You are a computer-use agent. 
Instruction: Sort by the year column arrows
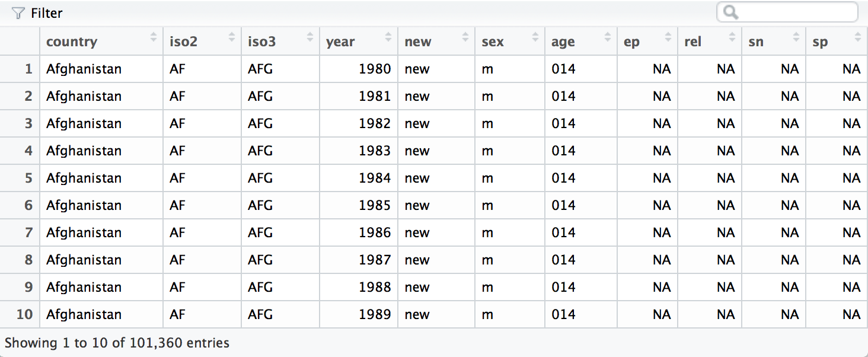coord(388,37)
